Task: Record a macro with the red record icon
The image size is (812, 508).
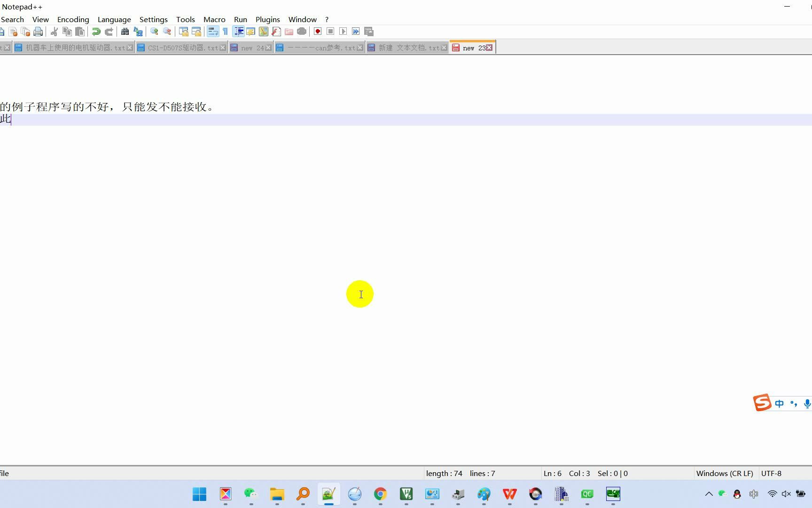Action: [317, 31]
